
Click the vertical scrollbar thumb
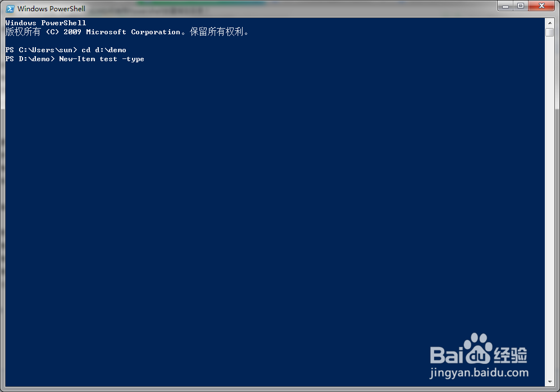coord(550,32)
